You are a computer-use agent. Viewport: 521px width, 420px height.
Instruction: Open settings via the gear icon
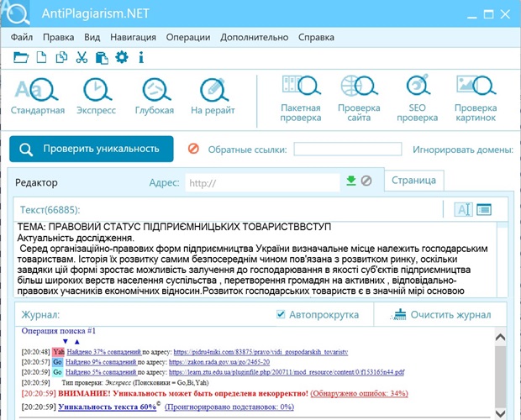coord(122,57)
